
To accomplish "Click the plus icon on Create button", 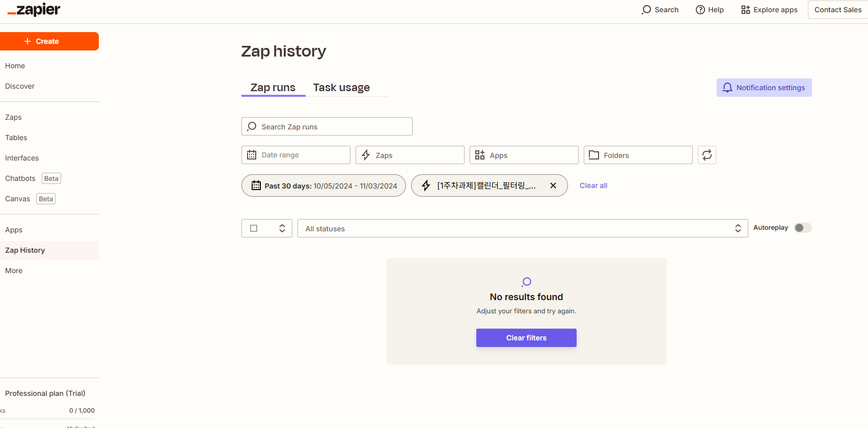I will click(28, 41).
